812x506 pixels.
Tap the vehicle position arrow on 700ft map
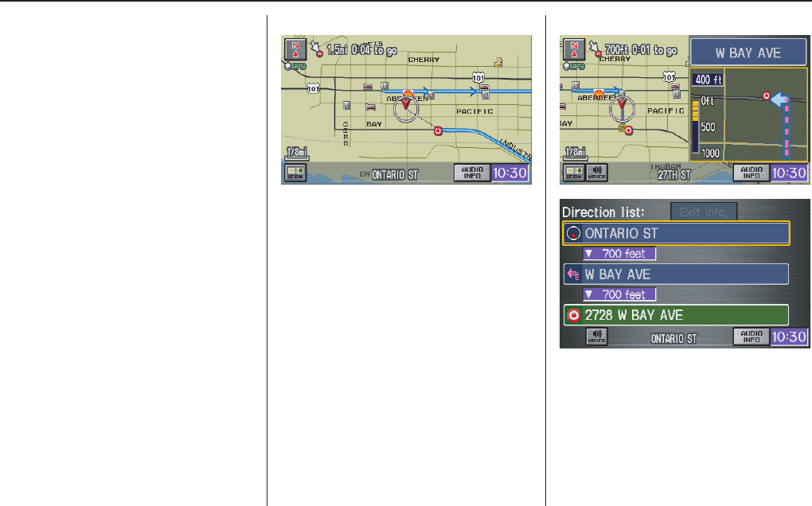click(x=622, y=106)
